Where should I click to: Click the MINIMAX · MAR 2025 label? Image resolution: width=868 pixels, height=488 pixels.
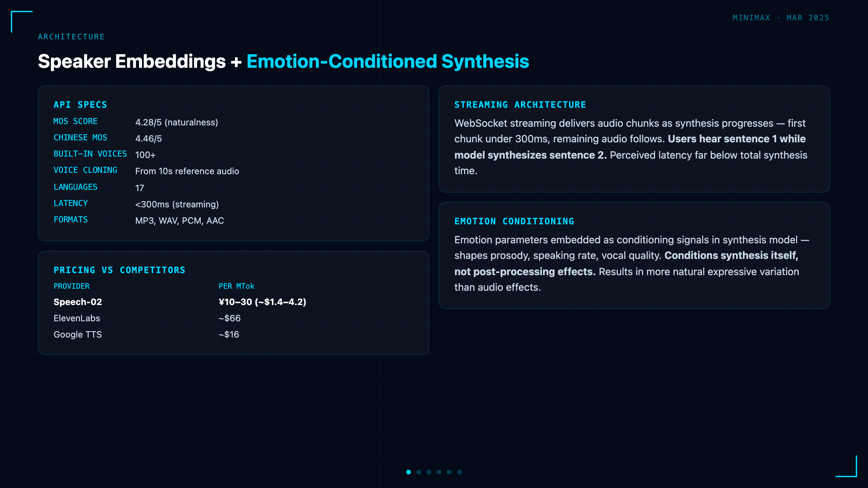pyautogui.click(x=781, y=18)
